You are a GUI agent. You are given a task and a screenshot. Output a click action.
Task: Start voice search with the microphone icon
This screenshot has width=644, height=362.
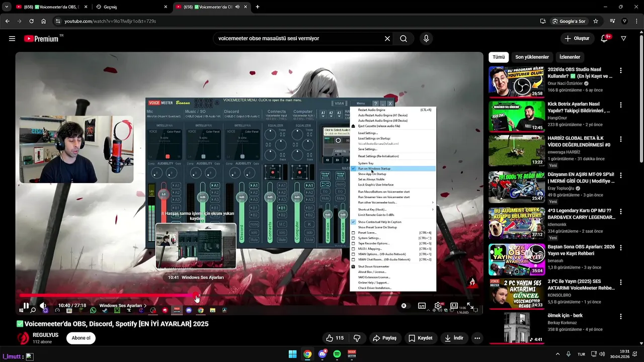tap(426, 39)
